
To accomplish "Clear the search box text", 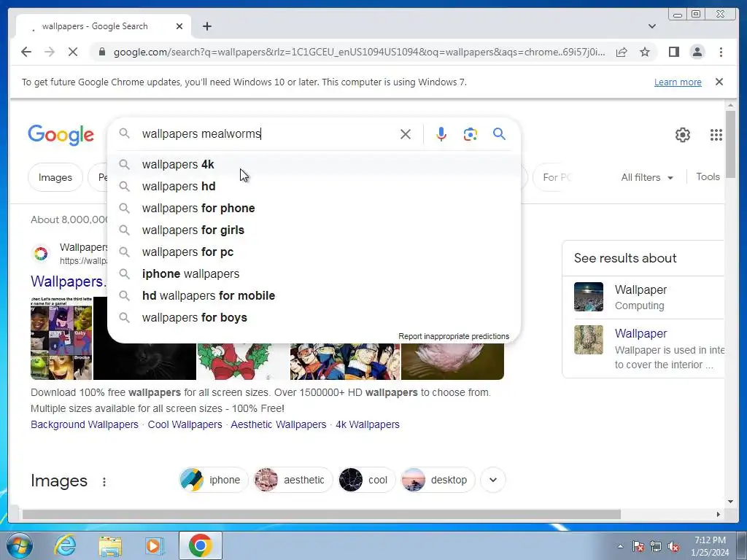I will 406,134.
